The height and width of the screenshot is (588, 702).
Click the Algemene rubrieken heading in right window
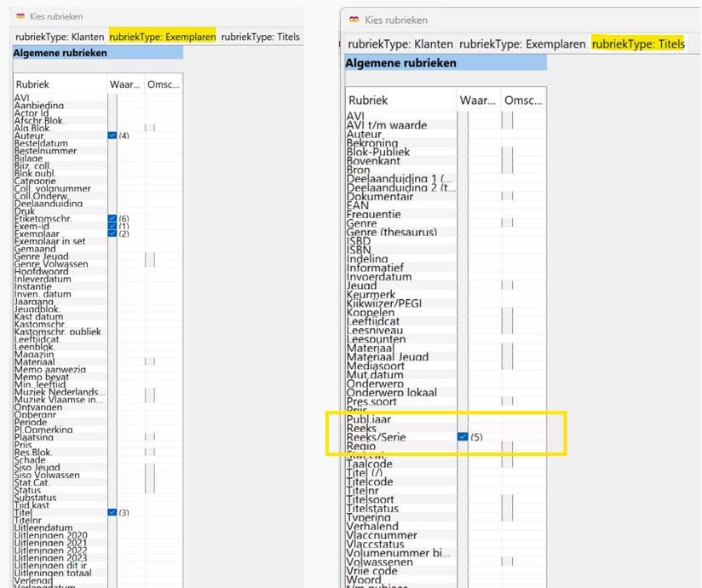coord(400,63)
